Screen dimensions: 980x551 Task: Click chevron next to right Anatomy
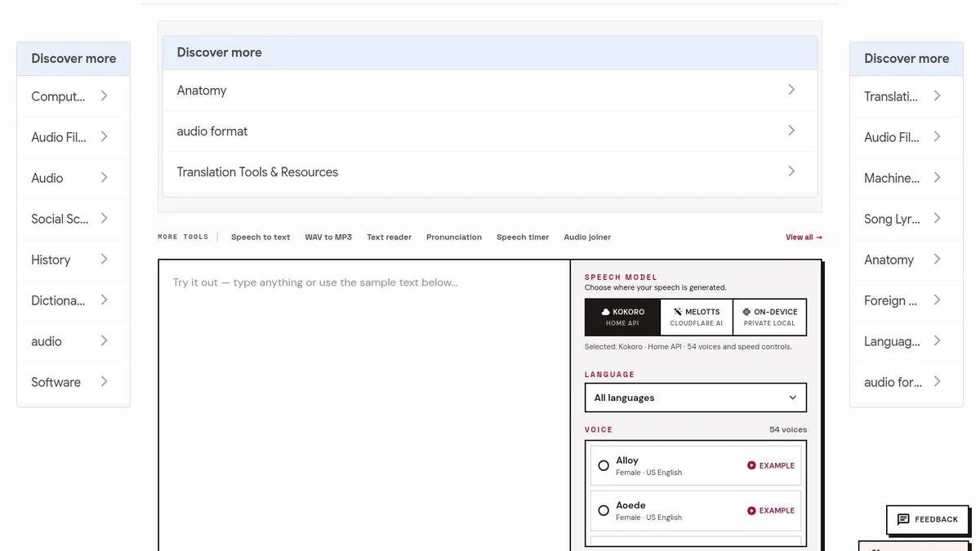coord(937,260)
